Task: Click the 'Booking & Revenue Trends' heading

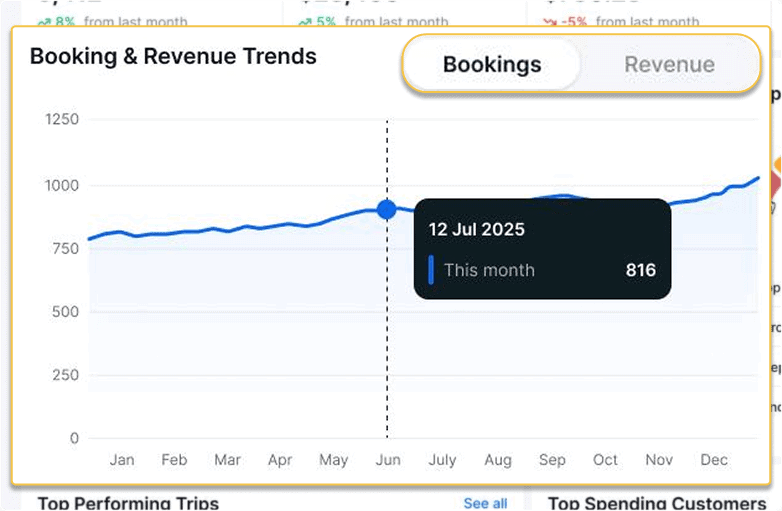Action: click(x=173, y=56)
